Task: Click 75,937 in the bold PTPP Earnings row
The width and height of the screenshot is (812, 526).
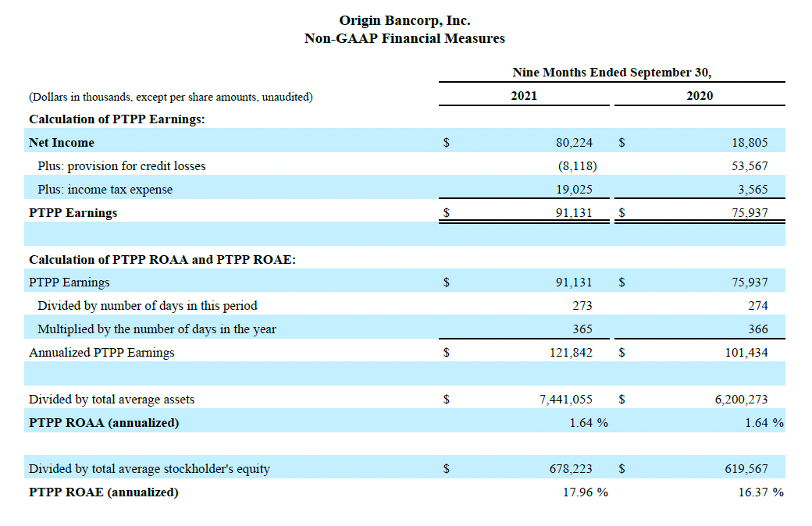Action: 750,213
